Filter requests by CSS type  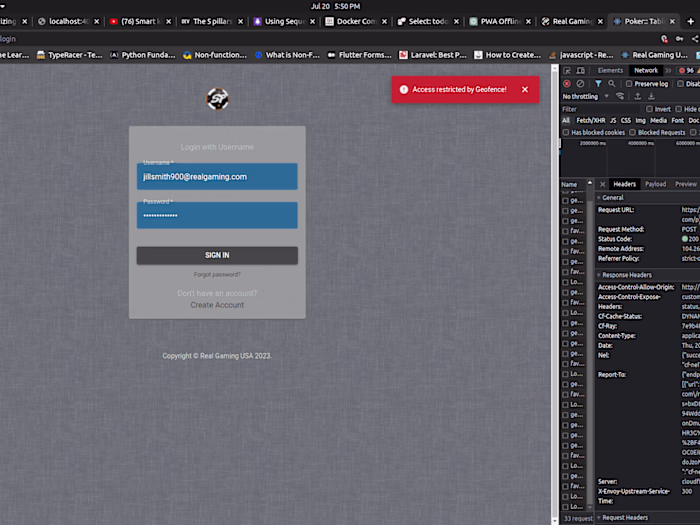626,121
